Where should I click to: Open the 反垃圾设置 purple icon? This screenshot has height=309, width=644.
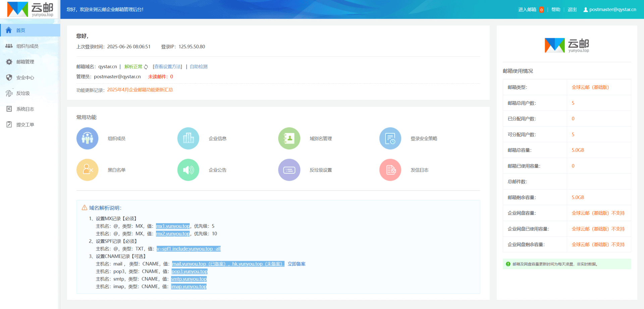coord(289,170)
